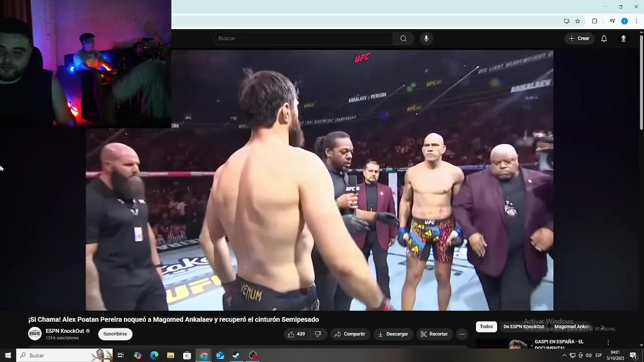
Task: Open Microsoft Edge from taskbar
Action: (154, 355)
